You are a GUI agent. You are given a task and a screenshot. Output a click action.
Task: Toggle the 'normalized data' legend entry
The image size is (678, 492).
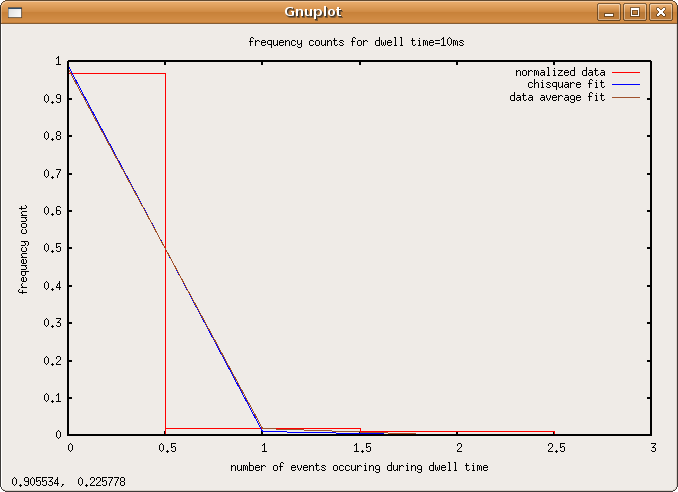pos(560,72)
